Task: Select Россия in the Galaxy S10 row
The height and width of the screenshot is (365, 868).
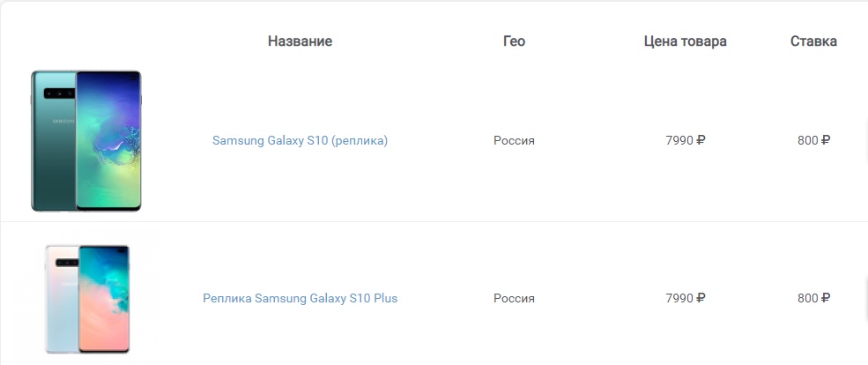Action: tap(515, 141)
